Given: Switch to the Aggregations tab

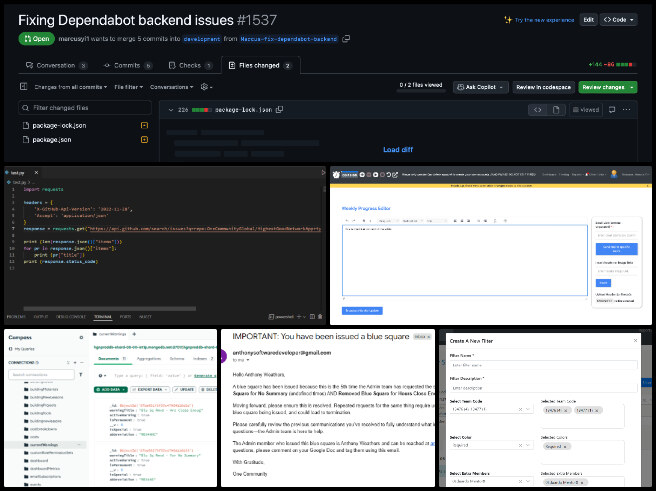Looking at the screenshot, I should pyautogui.click(x=149, y=359).
